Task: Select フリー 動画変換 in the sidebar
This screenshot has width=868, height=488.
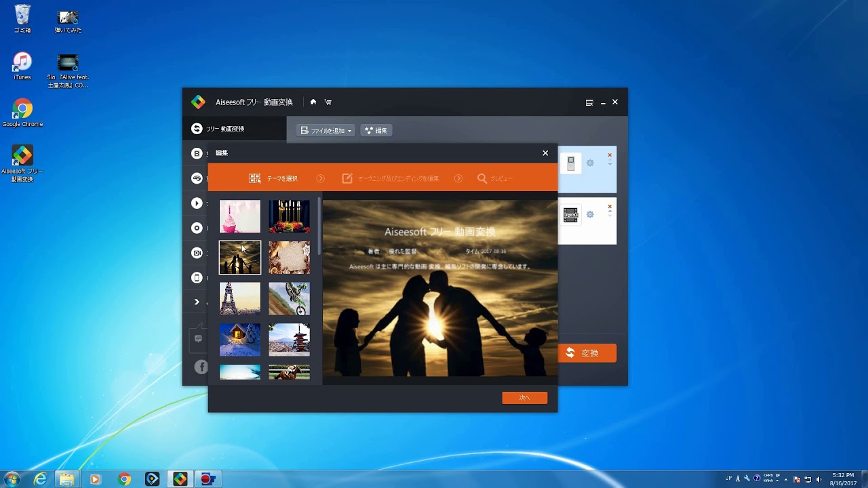Action: (235, 129)
